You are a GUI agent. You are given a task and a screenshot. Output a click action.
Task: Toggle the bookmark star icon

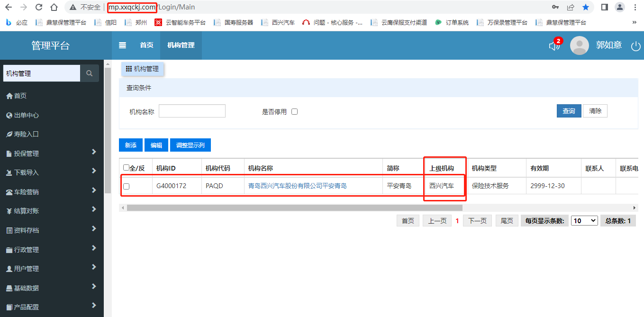(x=586, y=7)
